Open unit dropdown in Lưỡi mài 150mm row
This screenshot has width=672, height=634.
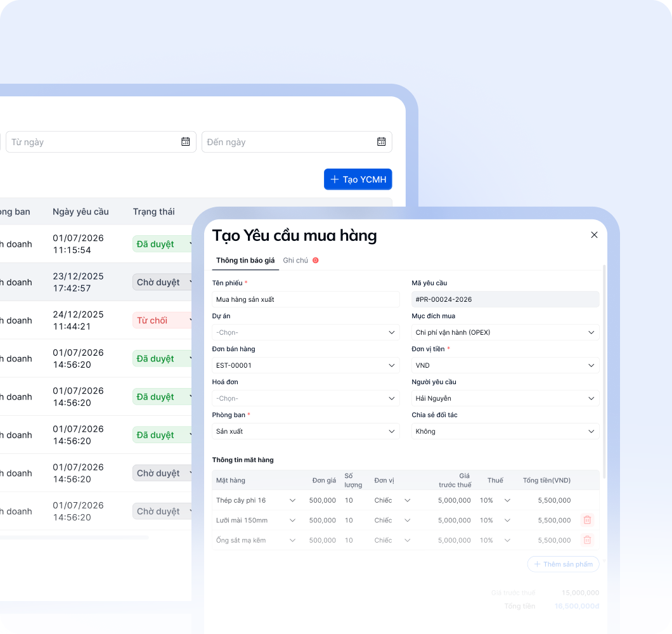point(407,521)
